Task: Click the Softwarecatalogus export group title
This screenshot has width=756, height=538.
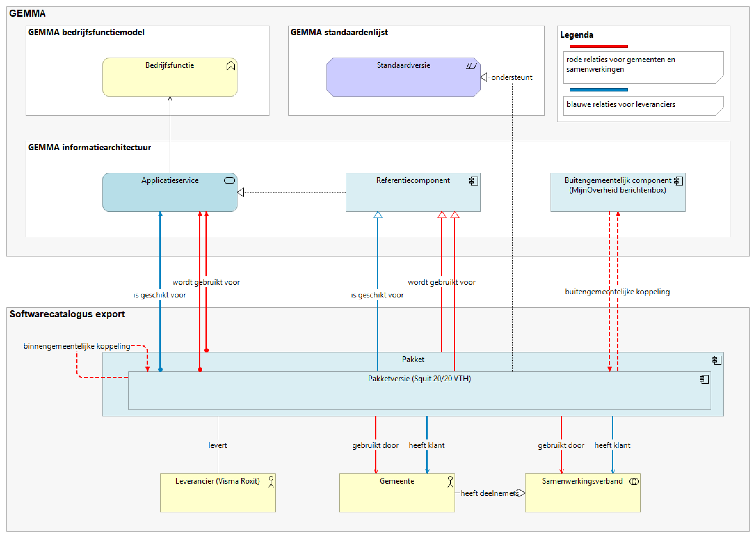Action: tap(67, 314)
